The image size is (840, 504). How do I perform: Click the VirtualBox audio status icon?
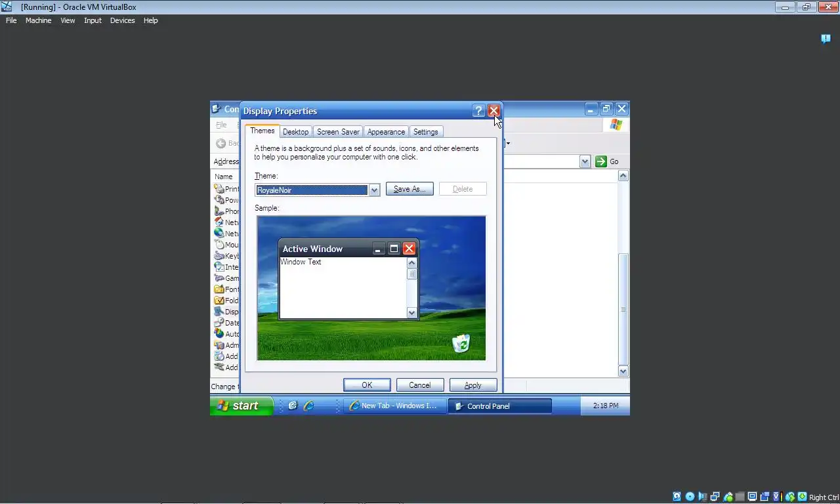click(703, 497)
